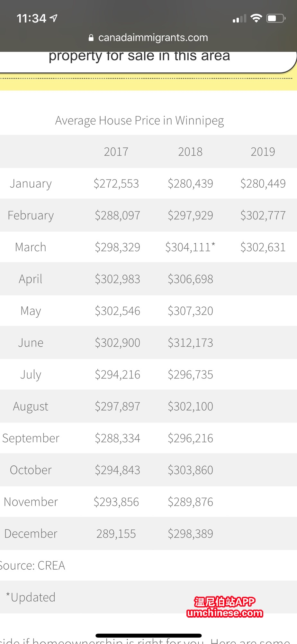Tap the Wi-Fi status icon
Screen dimensions: 297x644
pyautogui.click(x=256, y=18)
